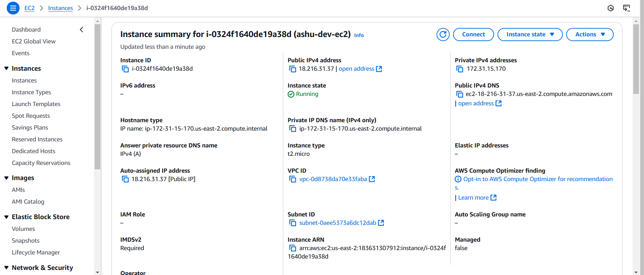
Task: Collapse the Elastic Block Store section
Action: tap(6, 217)
